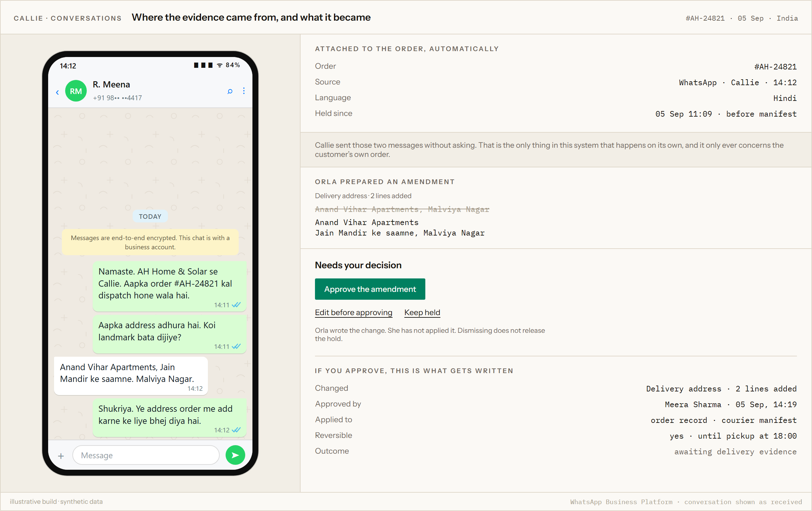Click the new line 'Jain Mandir ke saamne, Malviya Nagar'

tap(399, 233)
